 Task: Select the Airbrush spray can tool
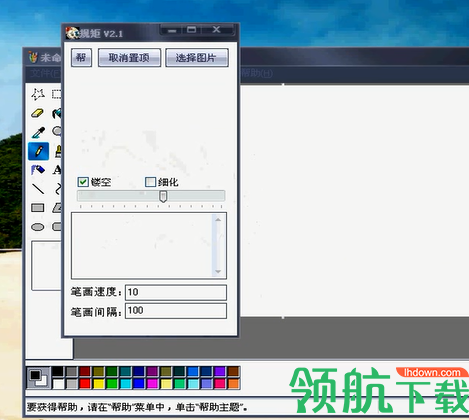click(38, 170)
